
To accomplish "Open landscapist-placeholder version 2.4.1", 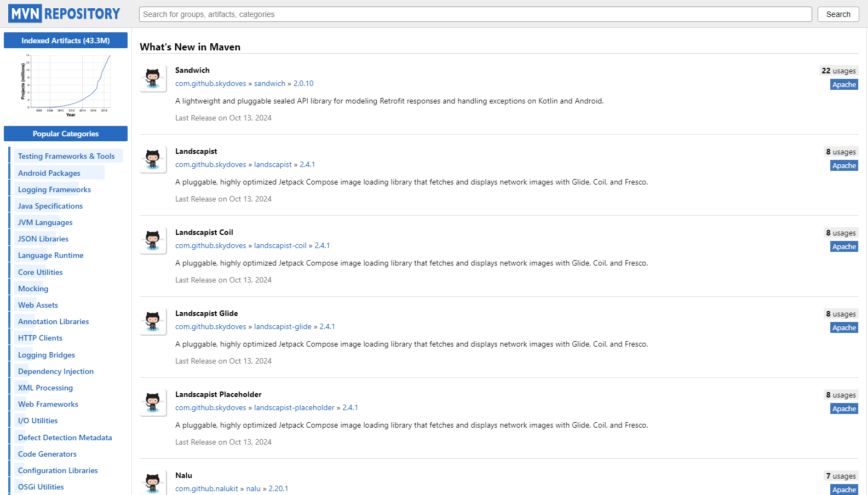I will click(x=350, y=407).
